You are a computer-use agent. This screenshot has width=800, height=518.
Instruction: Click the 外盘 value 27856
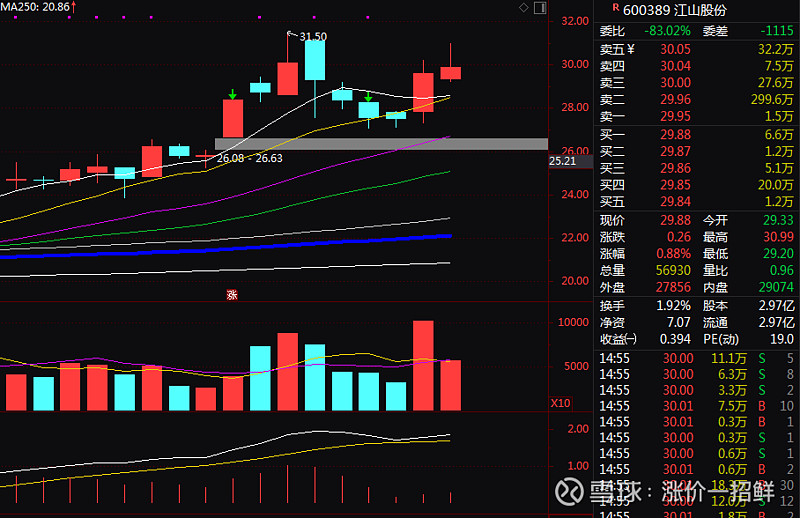click(673, 287)
